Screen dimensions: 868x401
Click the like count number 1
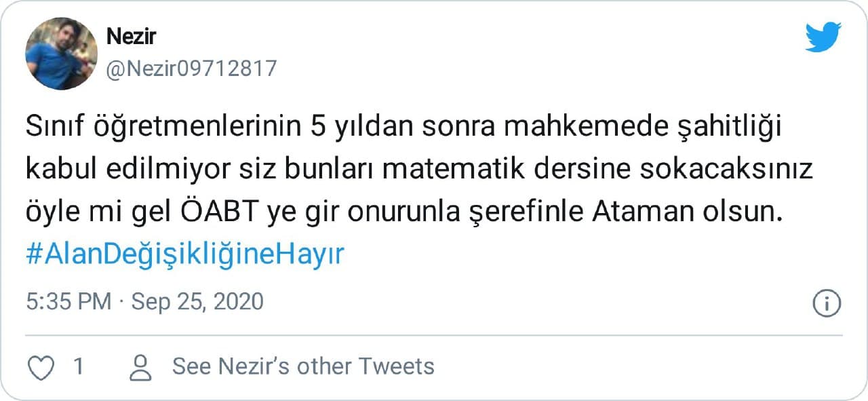tap(78, 367)
